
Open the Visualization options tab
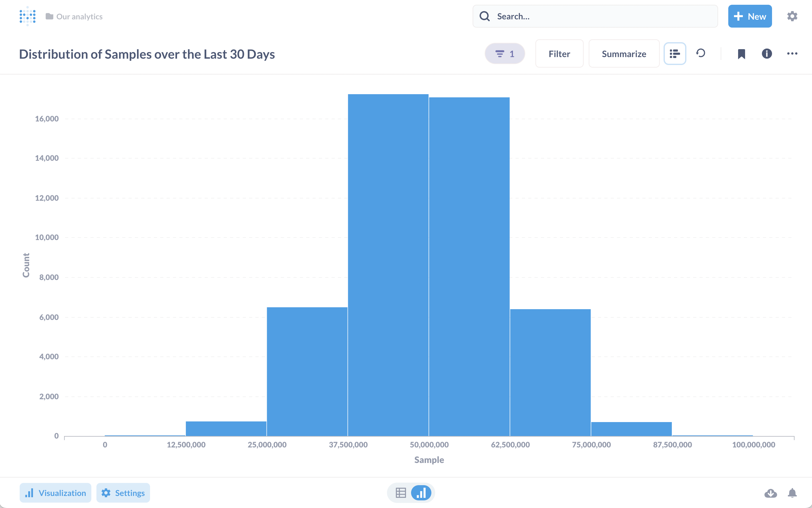(x=56, y=493)
